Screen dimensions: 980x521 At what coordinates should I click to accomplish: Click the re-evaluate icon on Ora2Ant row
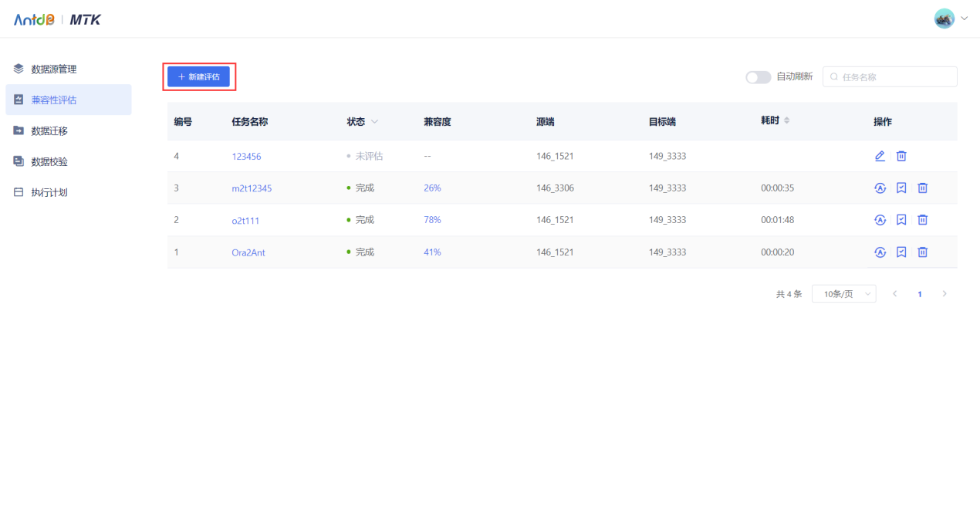[880, 252]
